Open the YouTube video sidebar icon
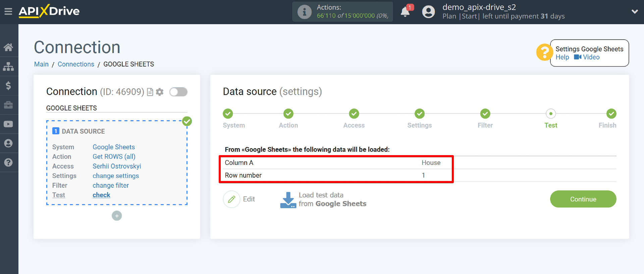This screenshot has height=274, width=644. point(8,124)
